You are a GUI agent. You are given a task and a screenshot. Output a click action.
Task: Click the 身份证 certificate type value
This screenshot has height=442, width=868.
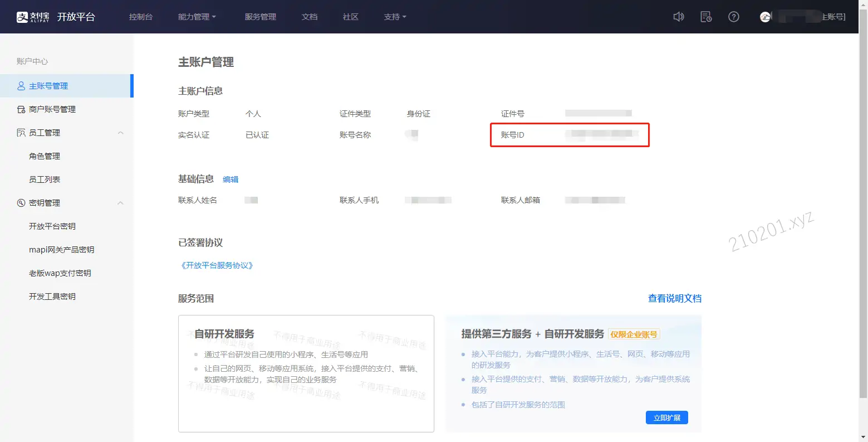(419, 114)
